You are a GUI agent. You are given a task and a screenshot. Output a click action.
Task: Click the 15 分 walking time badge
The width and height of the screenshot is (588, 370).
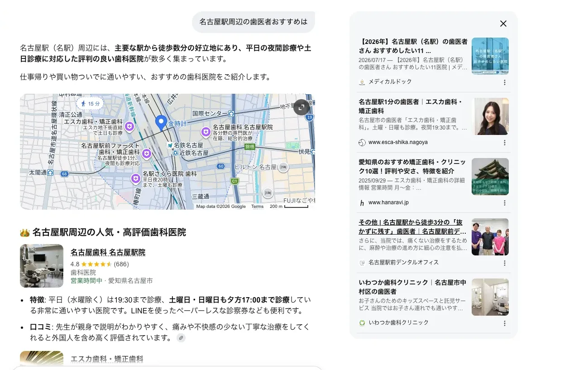90,104
